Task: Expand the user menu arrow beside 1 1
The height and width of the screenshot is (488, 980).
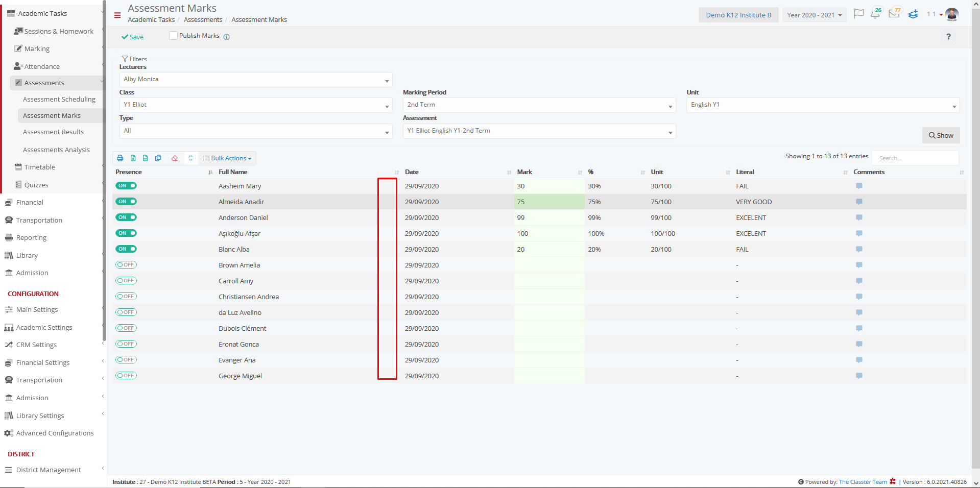Action: [x=941, y=15]
